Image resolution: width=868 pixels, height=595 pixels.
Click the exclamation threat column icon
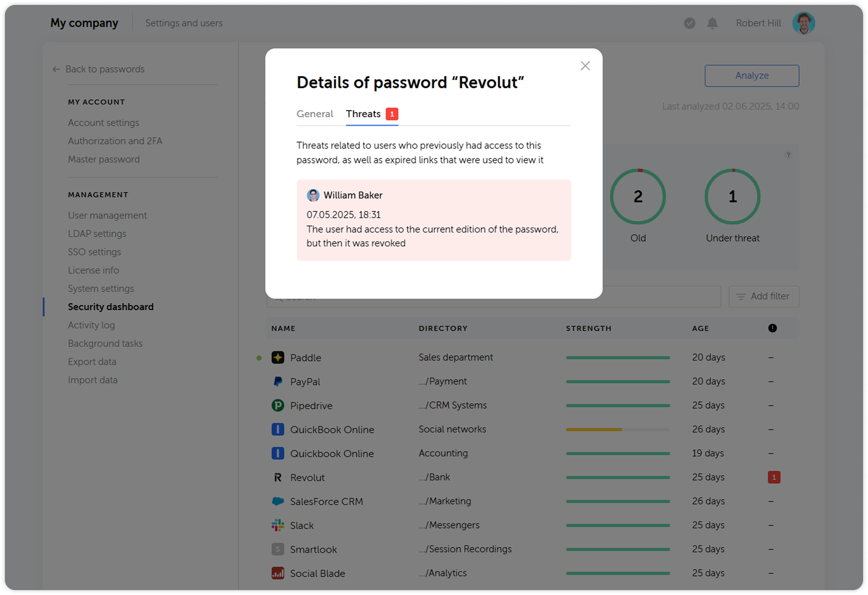tap(772, 328)
